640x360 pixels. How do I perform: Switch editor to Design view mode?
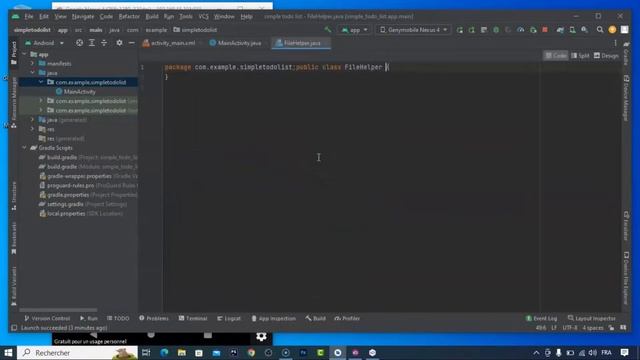pos(606,56)
